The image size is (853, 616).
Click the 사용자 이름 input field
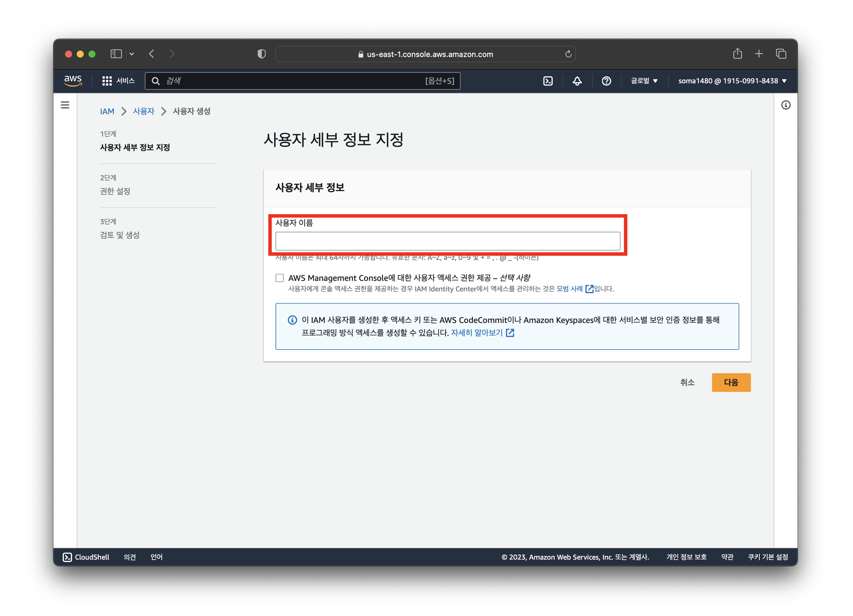click(447, 241)
